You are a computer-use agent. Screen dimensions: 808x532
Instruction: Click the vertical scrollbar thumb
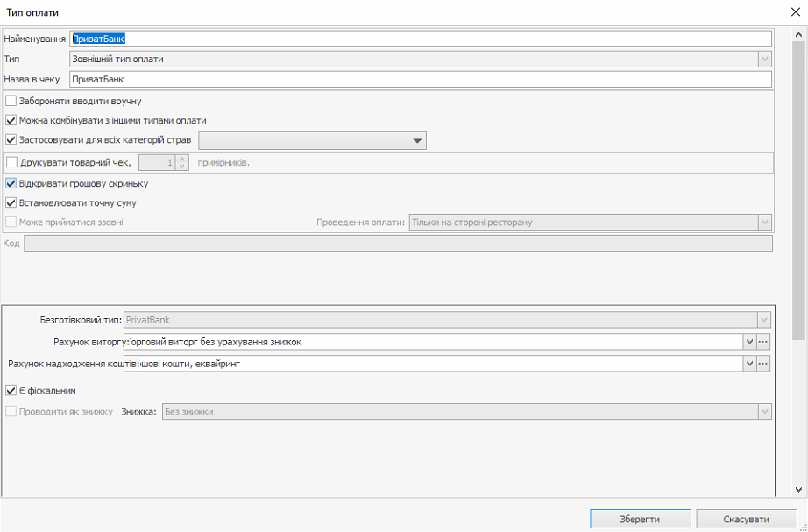(x=798, y=191)
